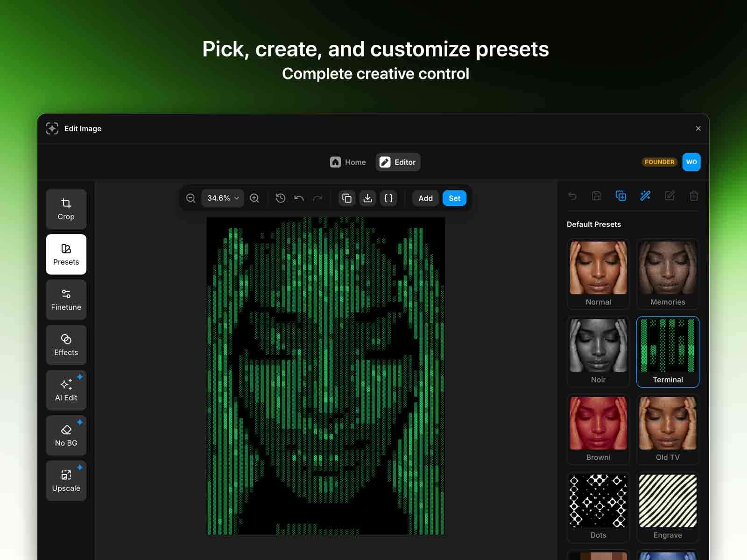Click undo arrow in canvas toolbar
This screenshot has width=747, height=560.
point(299,198)
